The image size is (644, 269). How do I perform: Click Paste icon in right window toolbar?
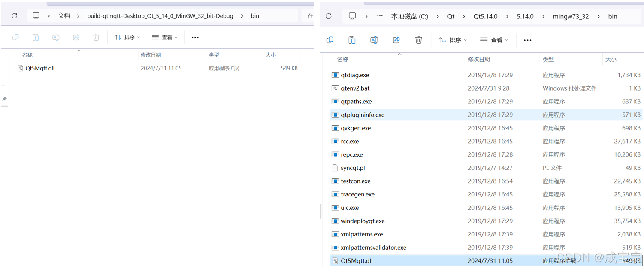click(x=352, y=40)
